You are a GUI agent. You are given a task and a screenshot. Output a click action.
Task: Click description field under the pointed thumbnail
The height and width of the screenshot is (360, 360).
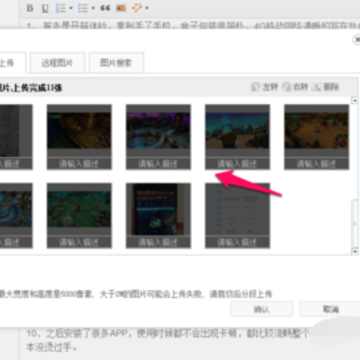point(237,164)
